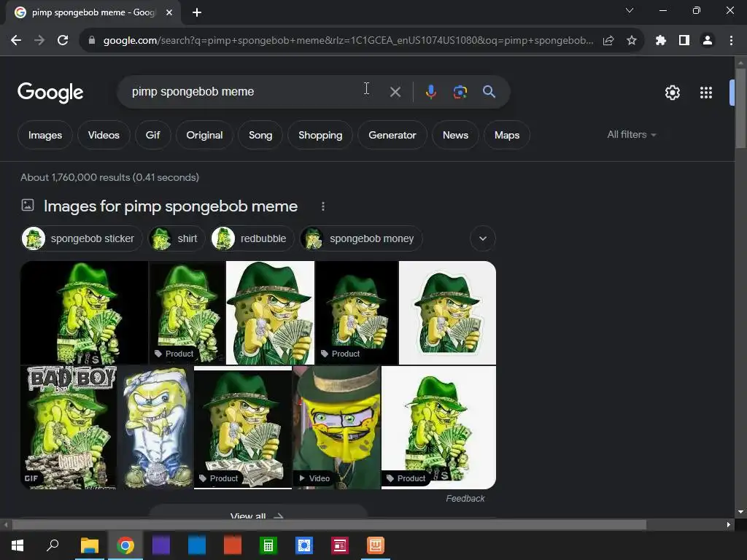Click the horizontal scrollbar thumb

[x=329, y=525]
